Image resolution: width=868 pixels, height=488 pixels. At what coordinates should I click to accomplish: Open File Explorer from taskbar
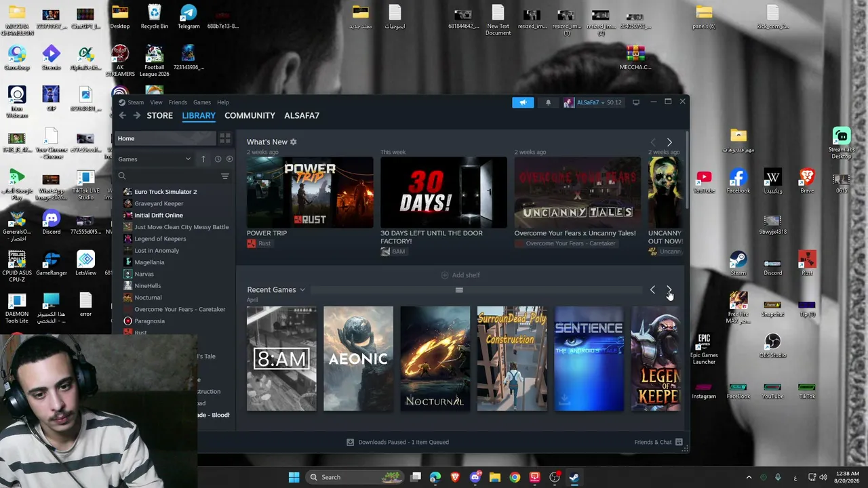point(495,477)
